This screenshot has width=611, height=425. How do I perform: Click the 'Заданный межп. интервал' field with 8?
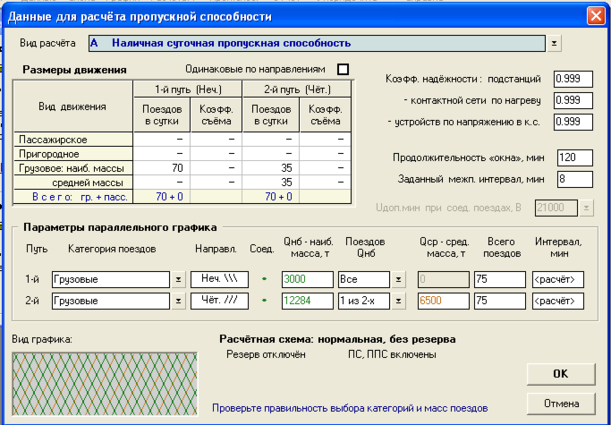pos(574,179)
